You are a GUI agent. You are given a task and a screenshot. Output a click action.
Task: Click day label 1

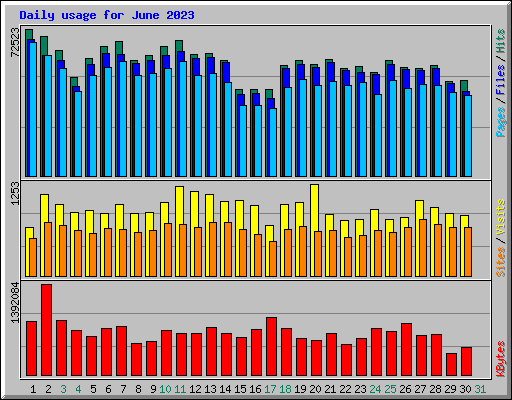[x=33, y=389]
